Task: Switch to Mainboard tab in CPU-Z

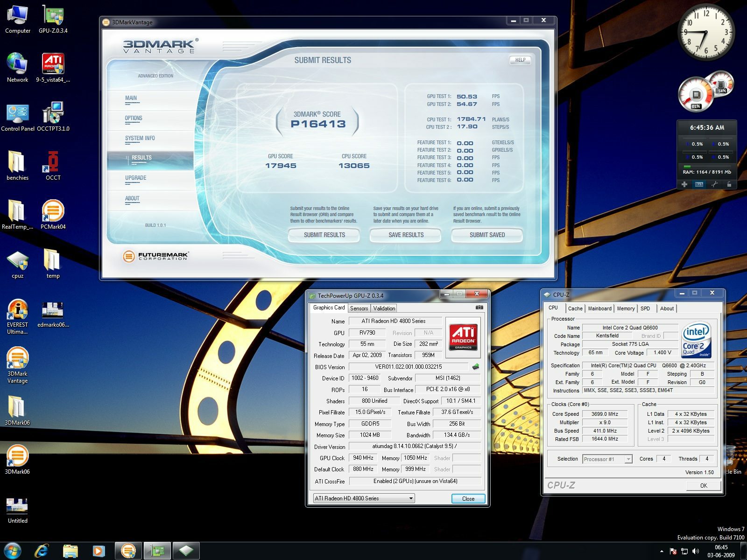Action: pos(599,308)
